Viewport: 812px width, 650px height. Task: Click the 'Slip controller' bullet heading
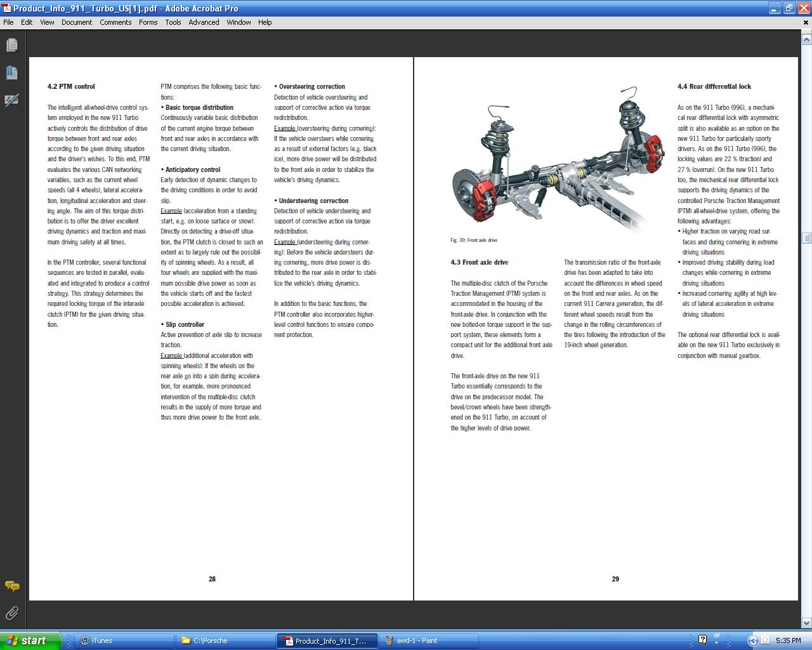(x=185, y=324)
